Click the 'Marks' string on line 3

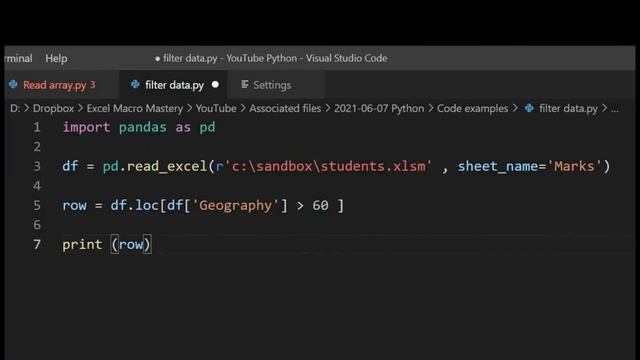(x=574, y=167)
